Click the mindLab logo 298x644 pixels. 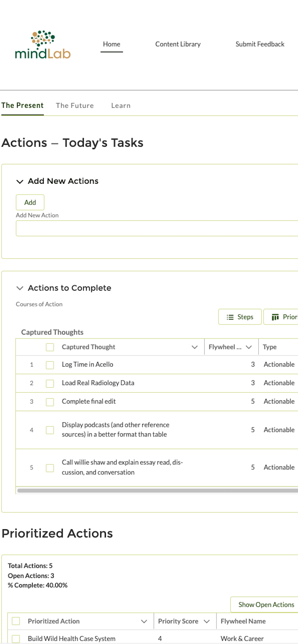pos(43,45)
